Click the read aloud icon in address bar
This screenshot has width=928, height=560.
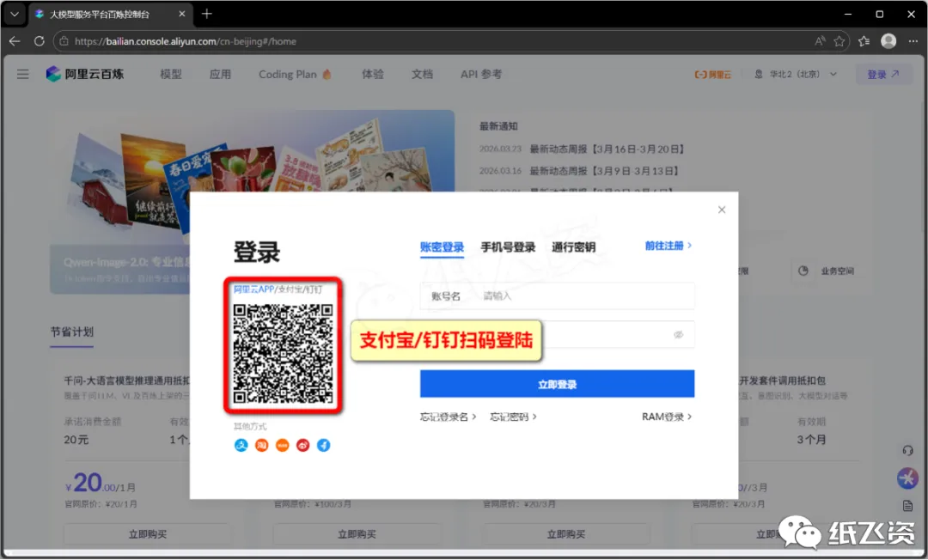(820, 41)
